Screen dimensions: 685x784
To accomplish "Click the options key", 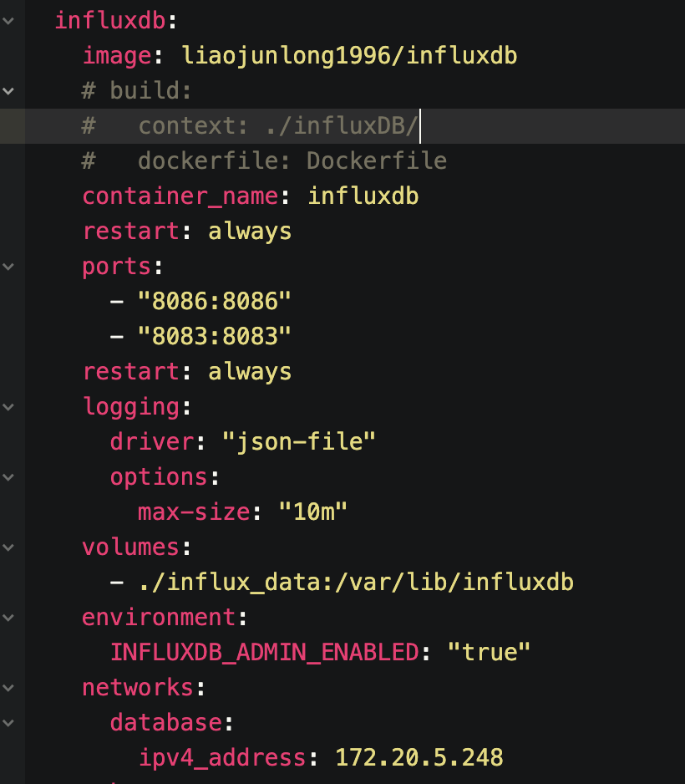I will click(159, 477).
